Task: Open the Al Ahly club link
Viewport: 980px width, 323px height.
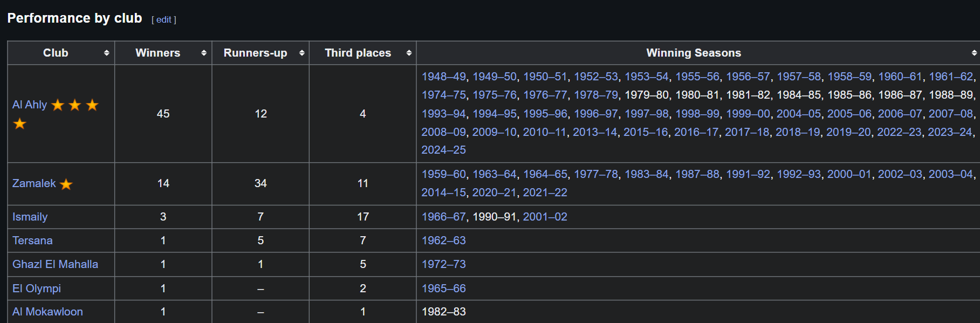Action: click(30, 105)
